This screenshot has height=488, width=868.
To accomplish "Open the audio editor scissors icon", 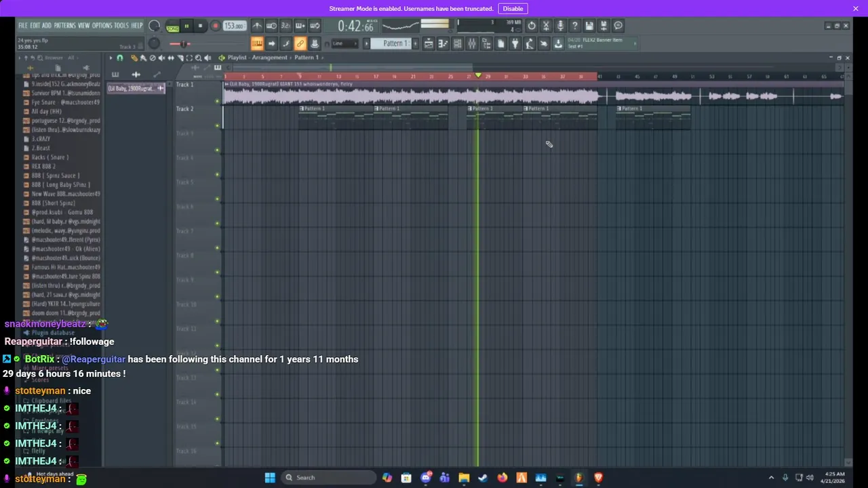I will coord(546,26).
